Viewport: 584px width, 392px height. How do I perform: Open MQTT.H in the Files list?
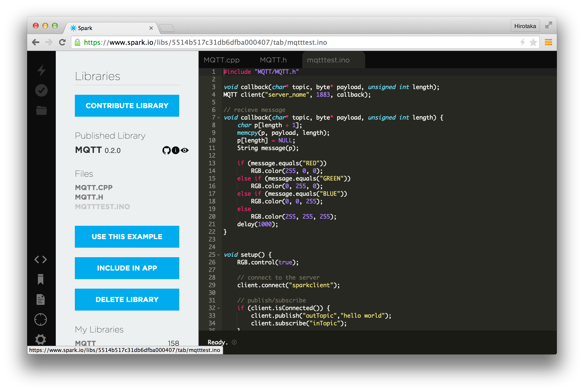coord(89,197)
